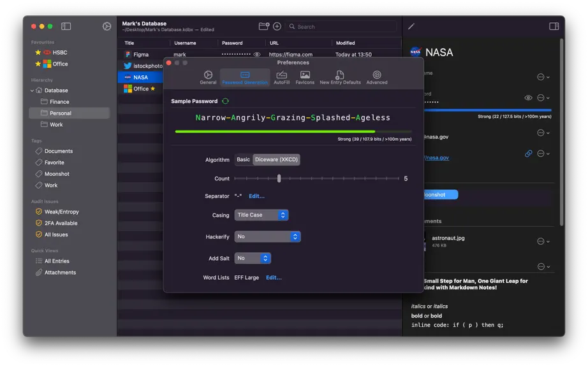
Task: Select the Basic algorithm option
Action: pos(244,159)
